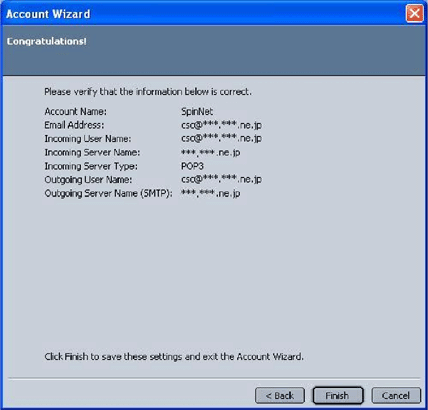Click the Email Address value

(x=221, y=125)
